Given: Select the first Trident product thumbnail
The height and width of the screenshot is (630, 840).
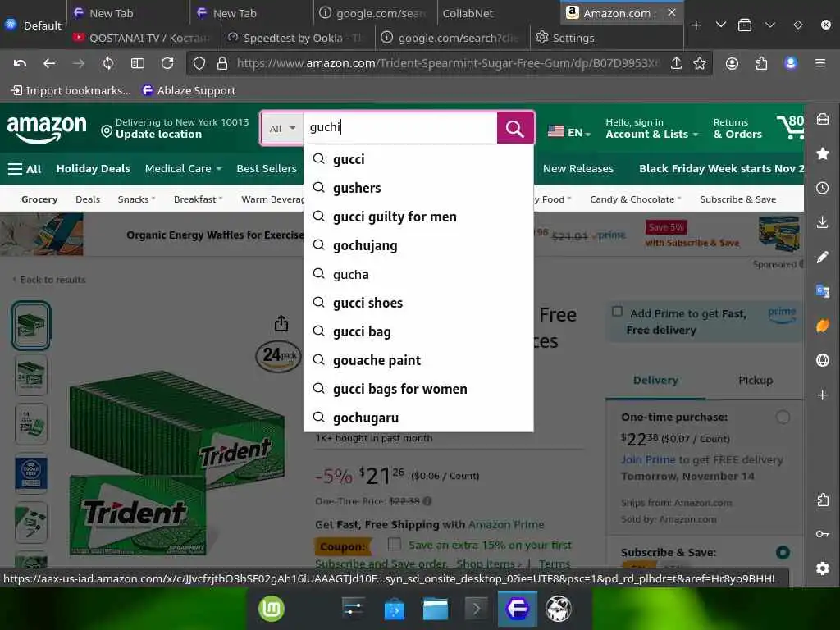Looking at the screenshot, I should point(31,325).
